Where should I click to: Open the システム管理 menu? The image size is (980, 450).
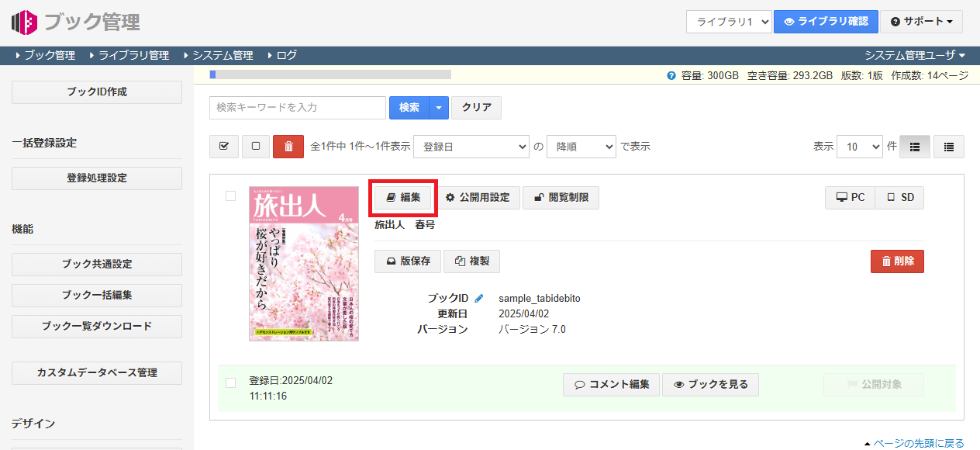(x=223, y=55)
